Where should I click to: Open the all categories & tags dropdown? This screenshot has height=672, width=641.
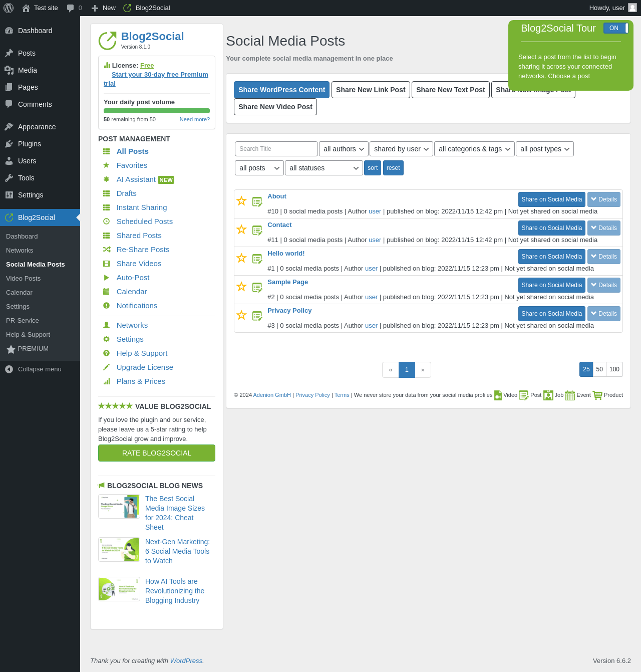click(x=474, y=149)
